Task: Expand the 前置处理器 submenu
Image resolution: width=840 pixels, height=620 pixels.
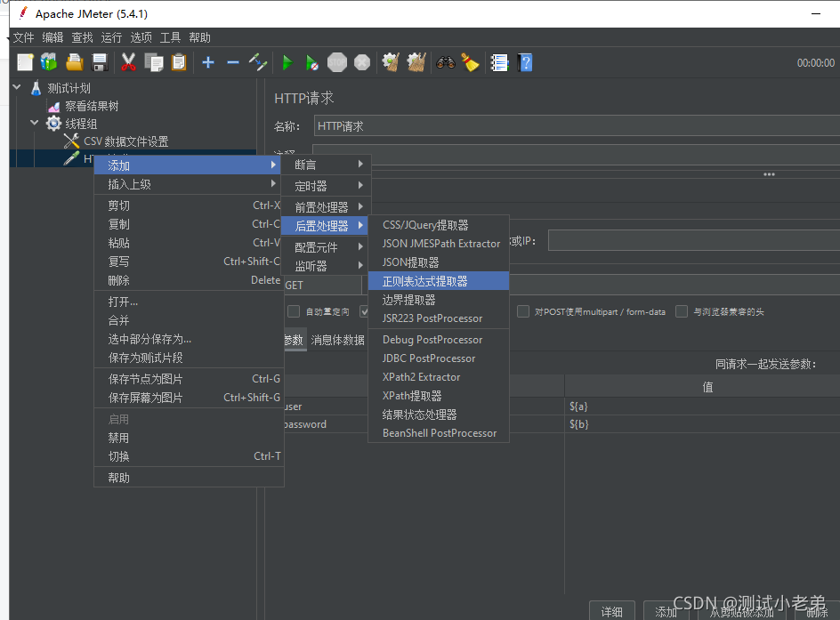Action: 327,206
